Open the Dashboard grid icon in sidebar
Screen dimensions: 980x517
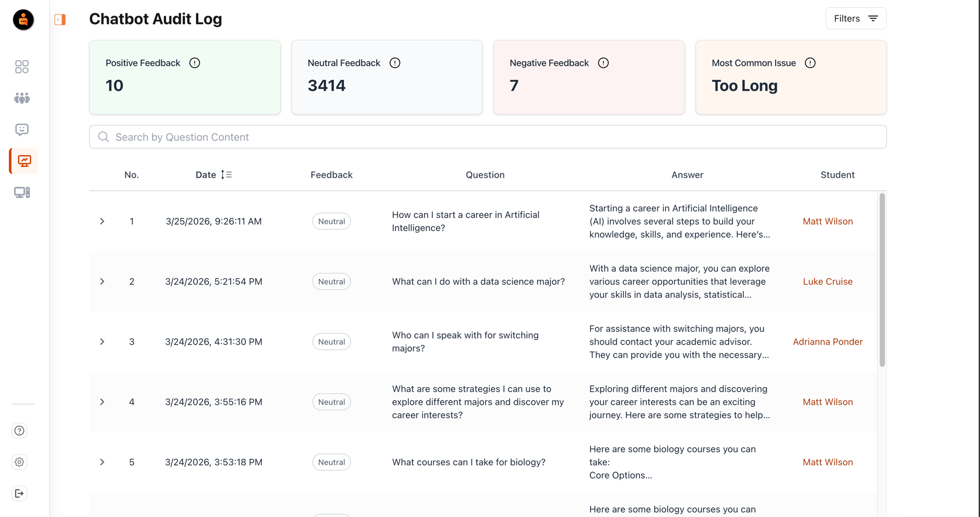click(x=22, y=67)
